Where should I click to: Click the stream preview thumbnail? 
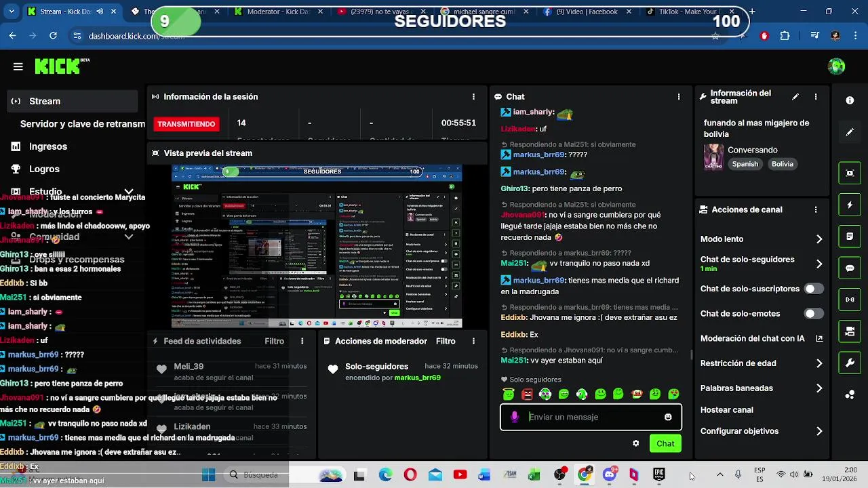click(317, 246)
